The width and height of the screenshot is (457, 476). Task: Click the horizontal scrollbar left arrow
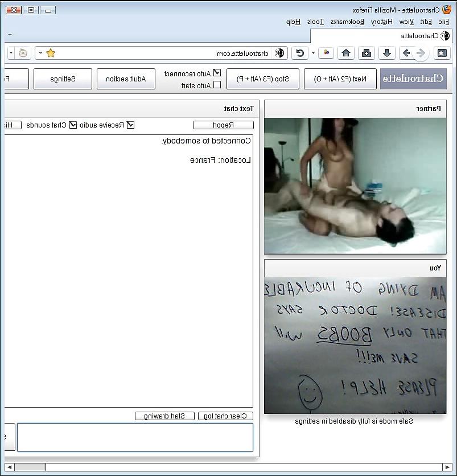click(10, 467)
